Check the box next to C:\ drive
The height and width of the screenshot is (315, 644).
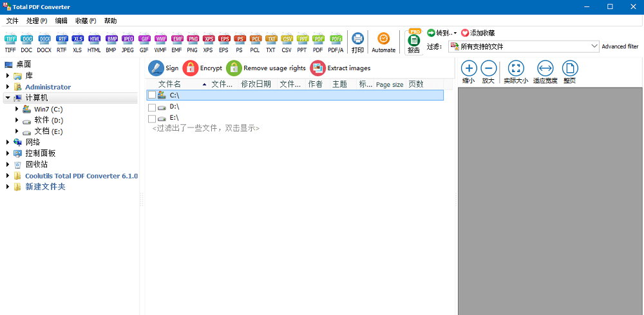[151, 95]
